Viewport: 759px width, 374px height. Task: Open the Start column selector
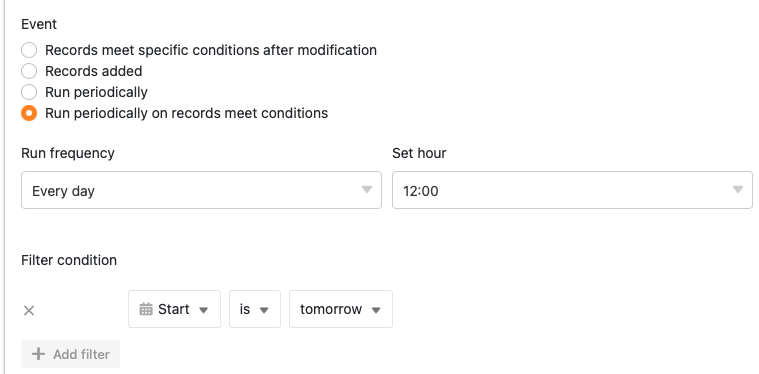click(174, 309)
